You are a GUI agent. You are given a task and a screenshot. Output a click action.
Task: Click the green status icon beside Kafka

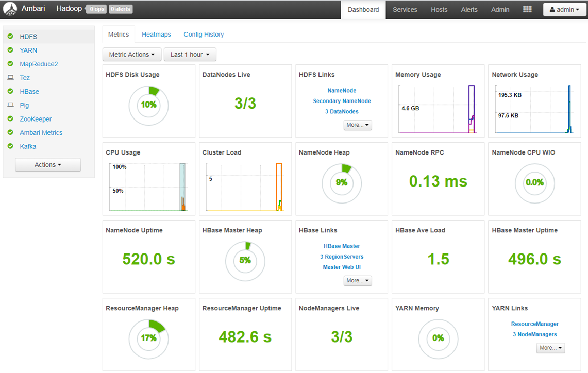pyautogui.click(x=10, y=147)
